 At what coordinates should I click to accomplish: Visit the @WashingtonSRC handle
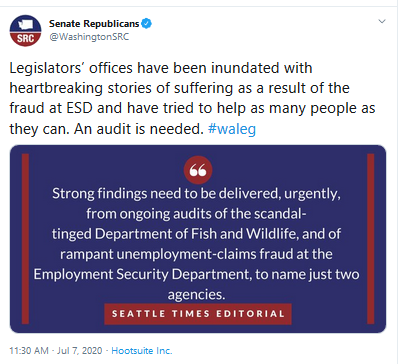(89, 37)
